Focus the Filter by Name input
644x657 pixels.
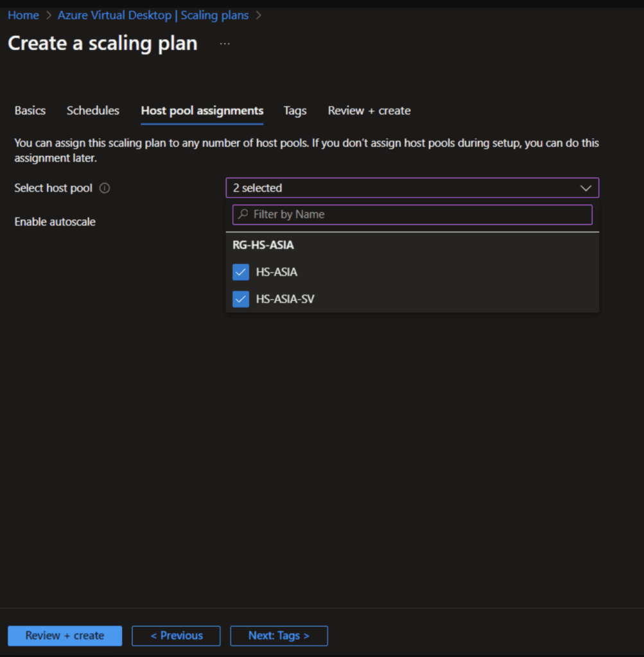(x=412, y=214)
